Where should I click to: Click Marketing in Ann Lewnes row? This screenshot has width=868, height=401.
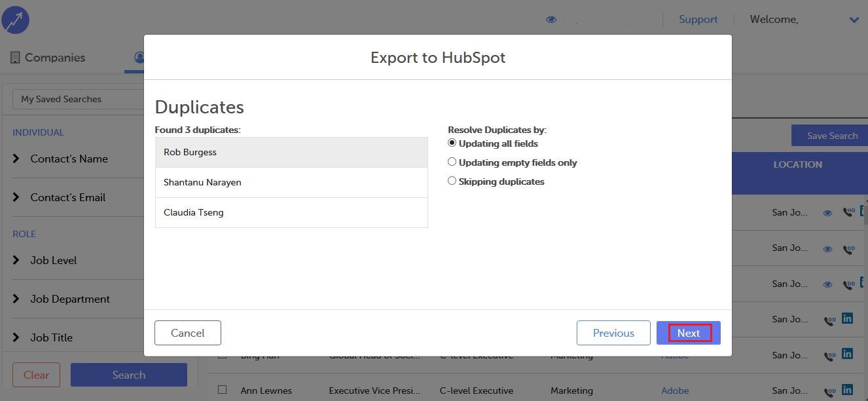(x=571, y=391)
